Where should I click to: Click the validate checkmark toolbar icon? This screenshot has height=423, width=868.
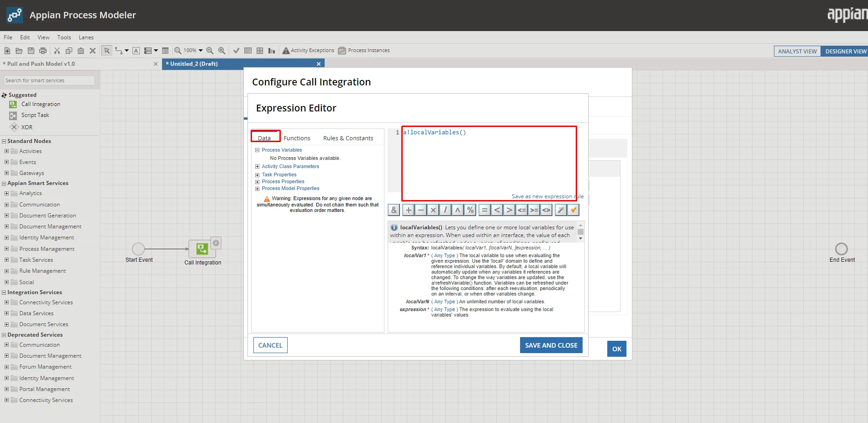[x=236, y=51]
